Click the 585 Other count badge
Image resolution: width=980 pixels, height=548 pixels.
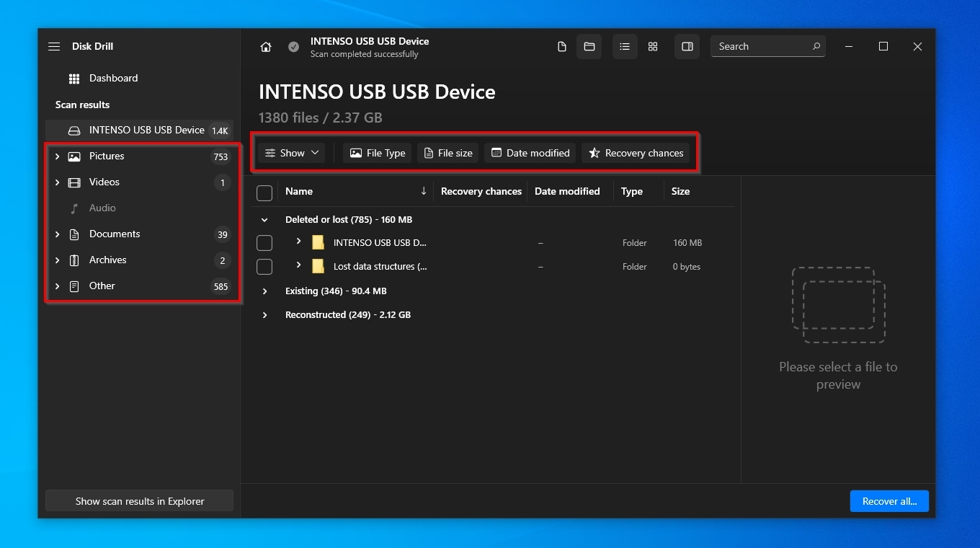click(220, 286)
